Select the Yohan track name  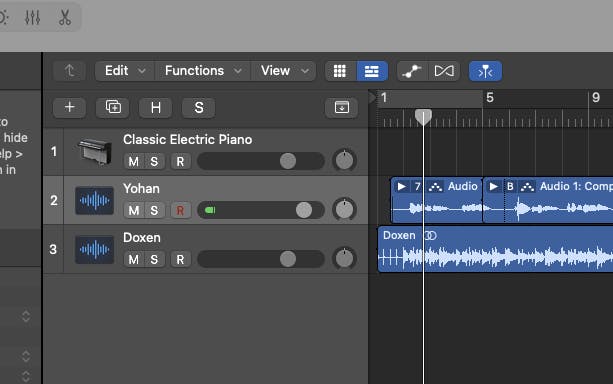point(142,188)
